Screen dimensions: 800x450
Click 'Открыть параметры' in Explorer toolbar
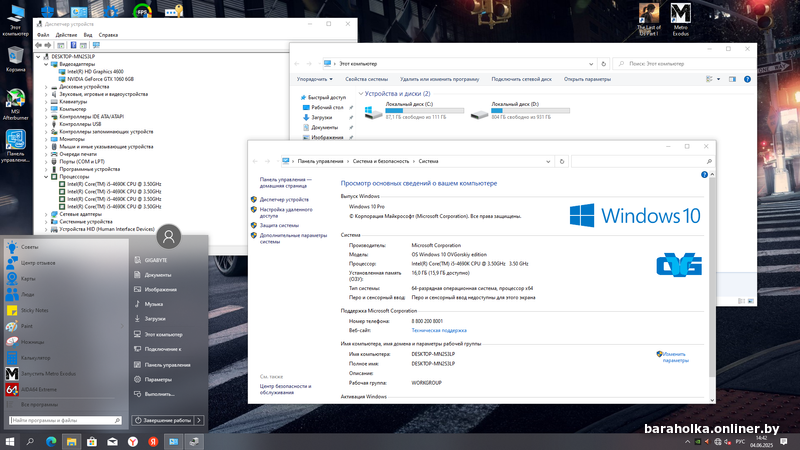(x=587, y=79)
